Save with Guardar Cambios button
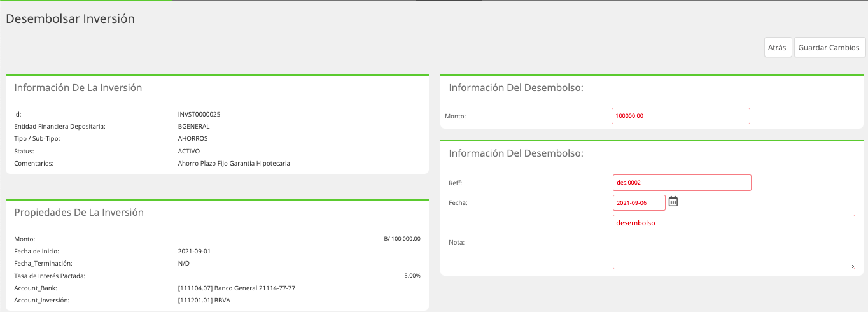This screenshot has width=868, height=312. click(x=830, y=48)
